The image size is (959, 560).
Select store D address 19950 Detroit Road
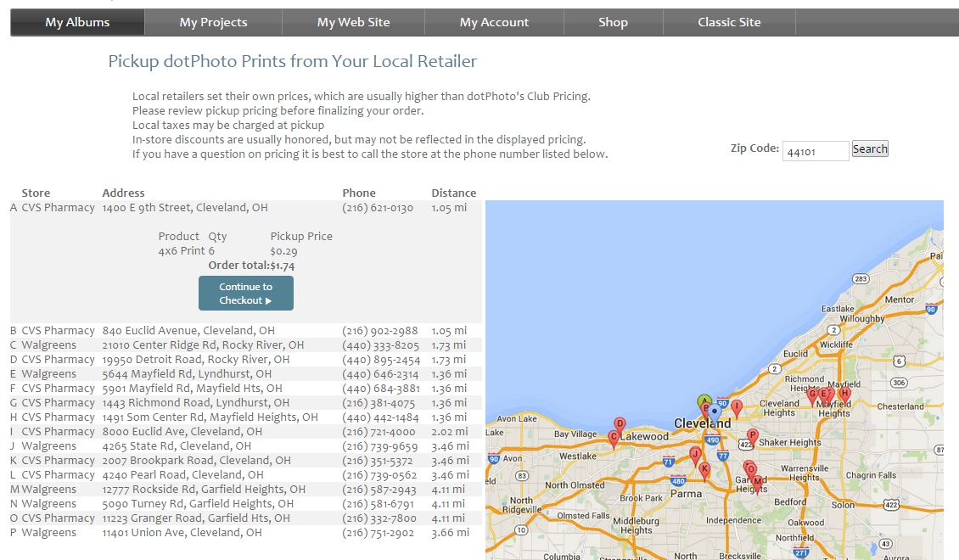tap(196, 360)
